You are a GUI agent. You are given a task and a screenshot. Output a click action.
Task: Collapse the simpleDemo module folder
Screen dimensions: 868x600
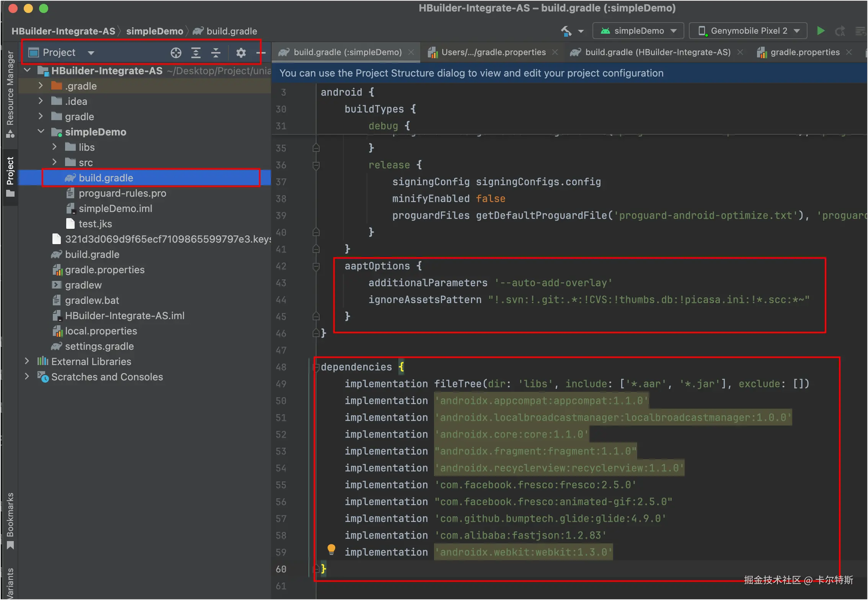click(41, 132)
